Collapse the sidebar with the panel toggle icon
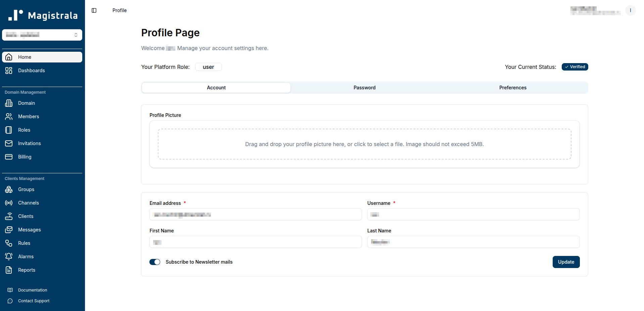The image size is (644, 311). (94, 10)
